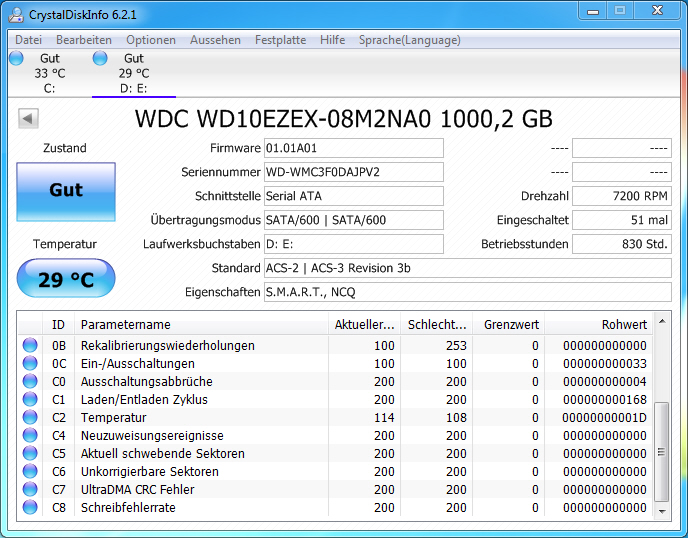Image resolution: width=688 pixels, height=538 pixels.
Task: Click the Betriebsstunden value 830 Std.
Action: 622,244
